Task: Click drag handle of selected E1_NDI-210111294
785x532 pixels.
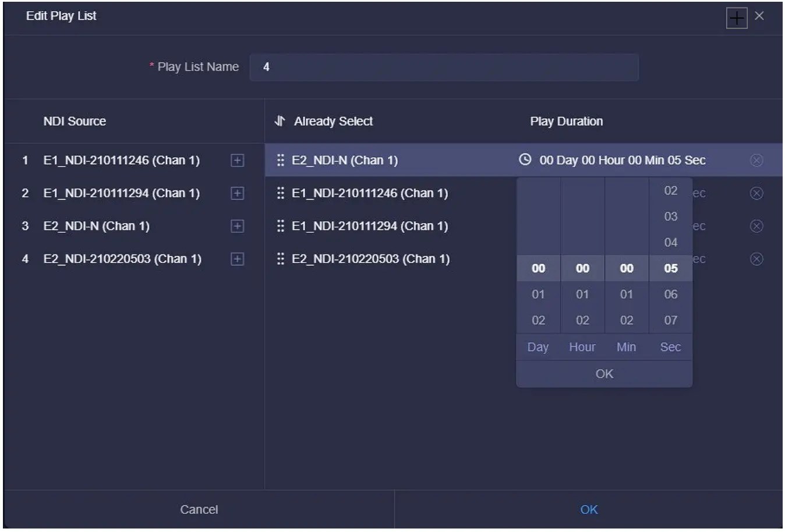Action: (281, 226)
